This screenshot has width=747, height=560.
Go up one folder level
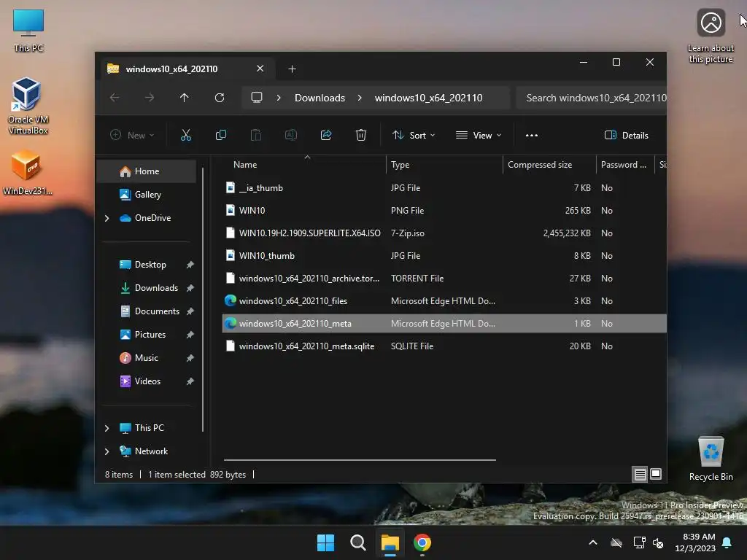pos(185,98)
